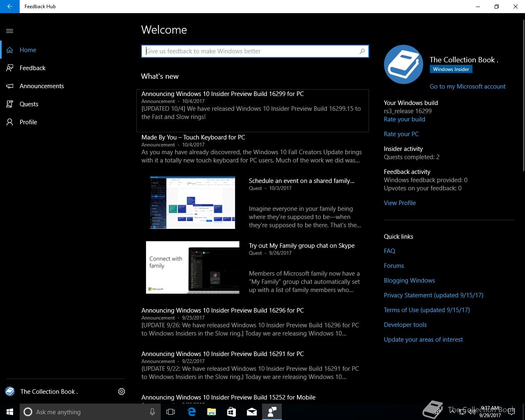Open Build 16296 for PC announcement
This screenshot has height=420, width=525.
253,322
